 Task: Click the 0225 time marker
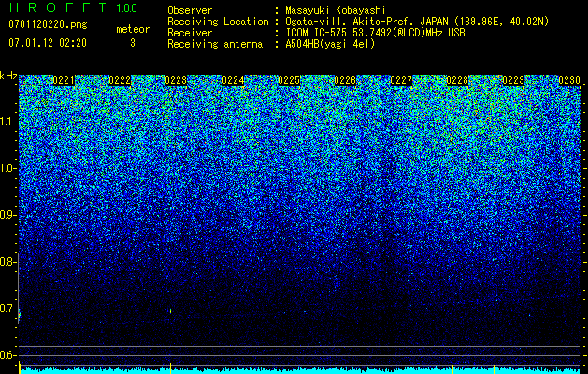coord(289,80)
